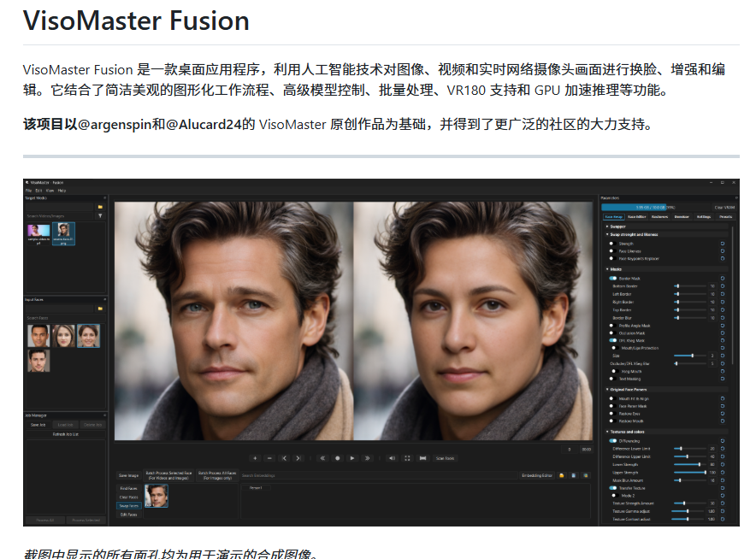Click the plus marker button under the preview

point(255,458)
